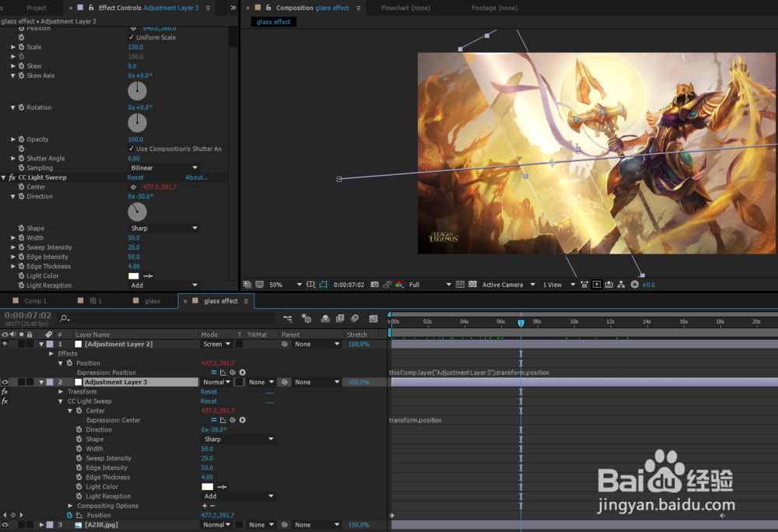Viewport: 778px width, 532px height.
Task: Open Shape Sharp dropdown in Effect Controls
Action: (x=163, y=228)
